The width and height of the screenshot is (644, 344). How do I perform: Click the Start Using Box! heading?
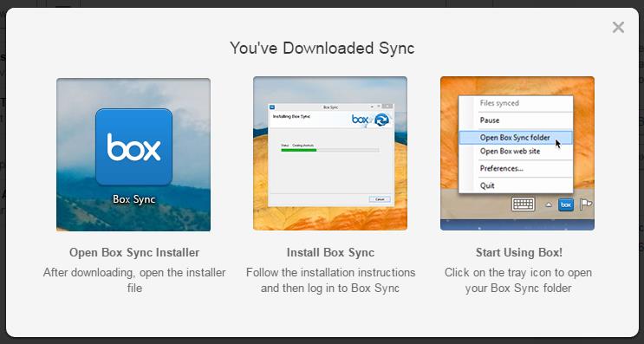point(518,252)
